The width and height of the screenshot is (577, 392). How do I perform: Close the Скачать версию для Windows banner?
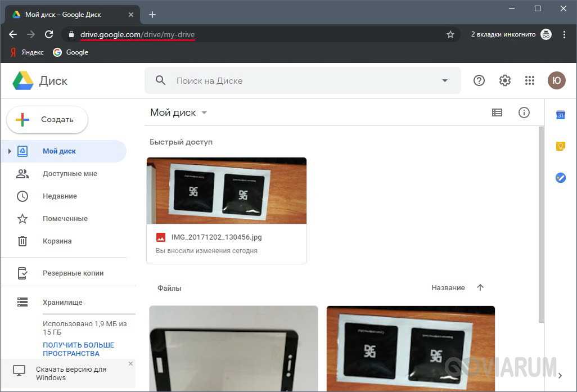coord(130,364)
